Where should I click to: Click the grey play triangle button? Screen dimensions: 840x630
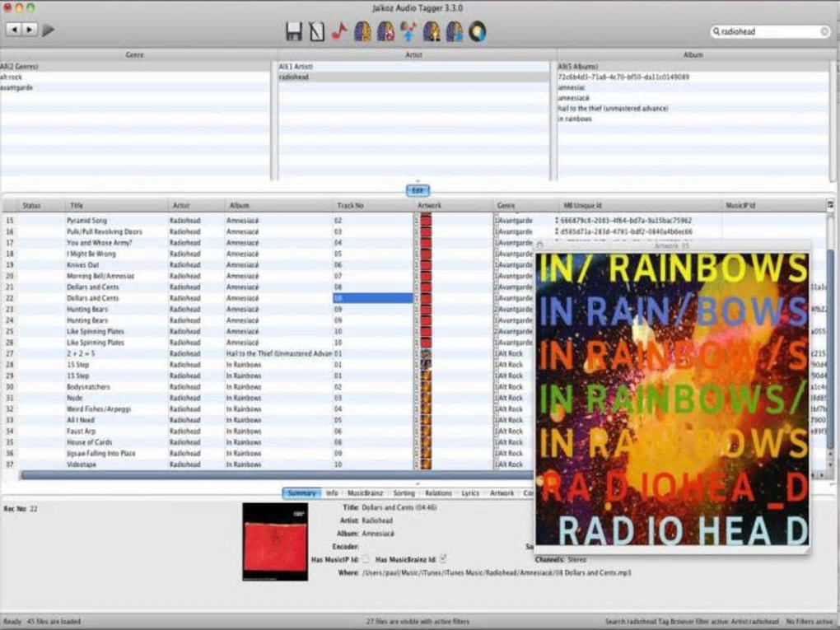pos(49,30)
